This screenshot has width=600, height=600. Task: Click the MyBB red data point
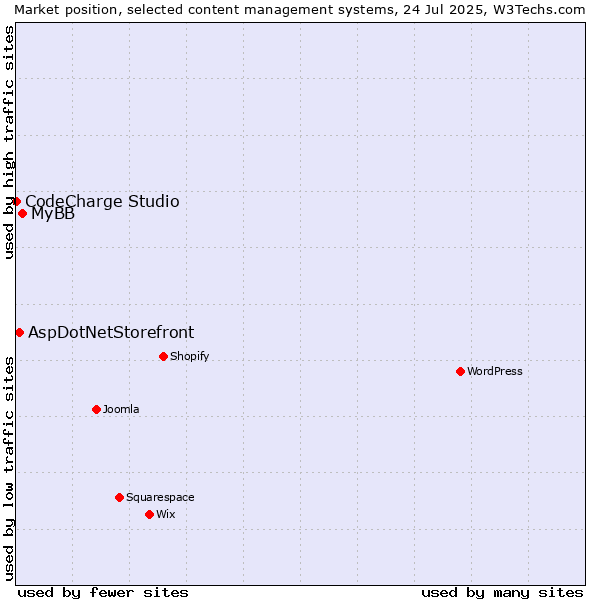pyautogui.click(x=23, y=214)
